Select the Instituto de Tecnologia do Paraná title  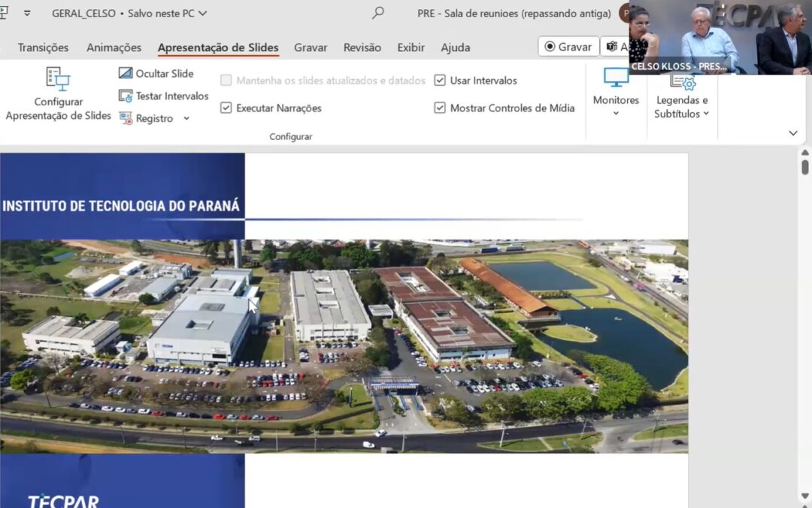[x=120, y=205]
